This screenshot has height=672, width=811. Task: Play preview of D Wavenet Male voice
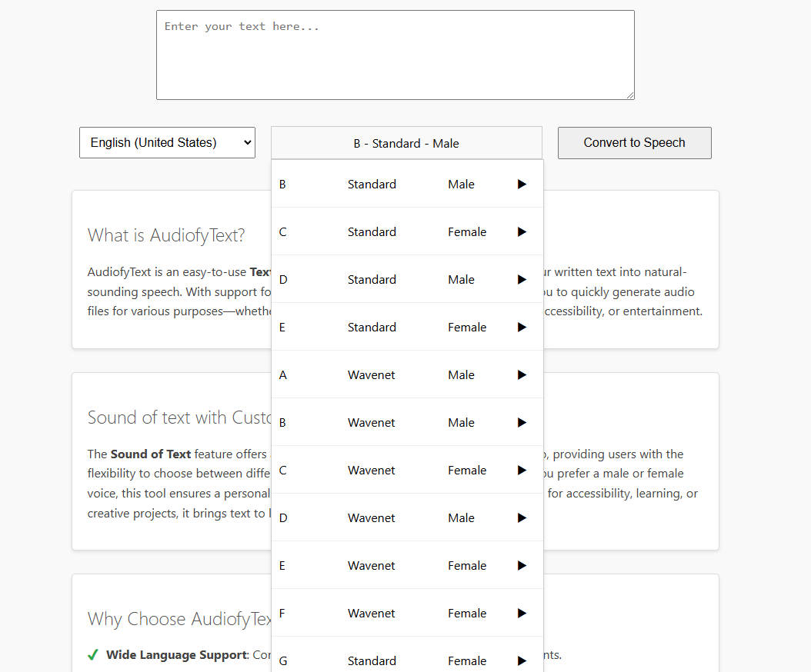coord(522,518)
